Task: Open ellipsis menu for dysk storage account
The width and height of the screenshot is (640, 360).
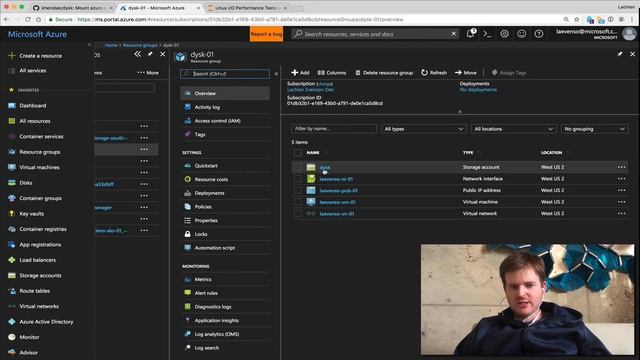Action: [x=621, y=167]
